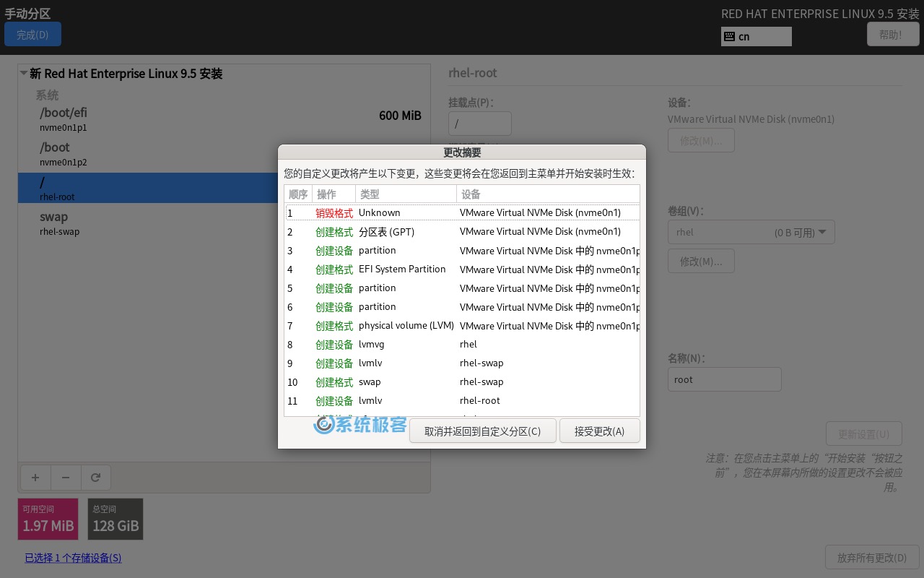Click the 类型 column header
Screen dimensions: 924x578
(406, 194)
